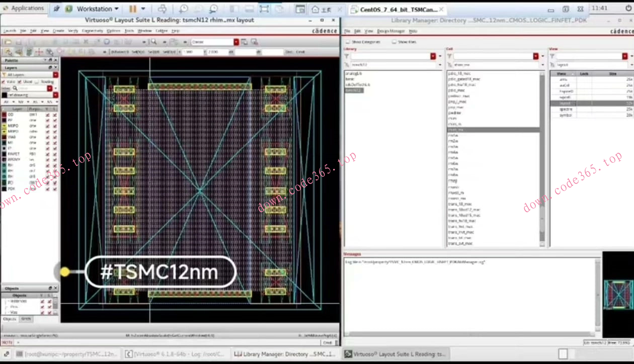Viewport: 634px width, 364px height.
Task: Click the open folder icon in Virtuoso toolbar
Action: pyautogui.click(x=9, y=42)
